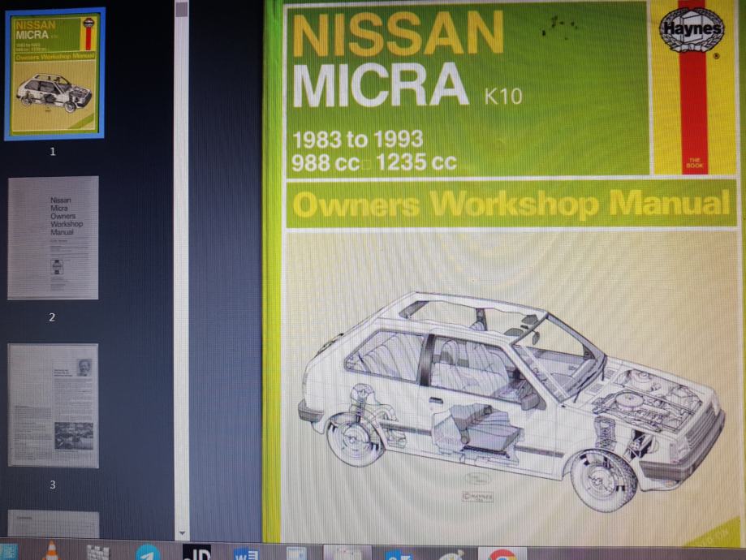The height and width of the screenshot is (560, 746).
Task: Switch to Microsoft Word in the taskbar
Action: [x=246, y=554]
